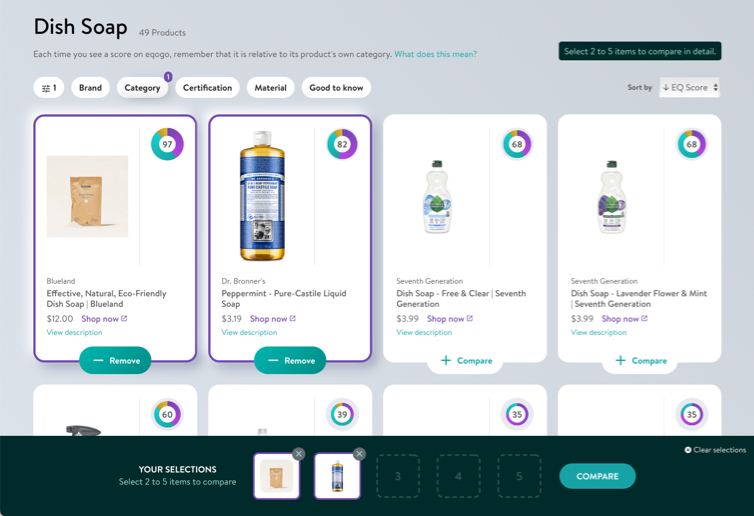Deselect Dr. Bronner's using Remove button

coord(290,360)
